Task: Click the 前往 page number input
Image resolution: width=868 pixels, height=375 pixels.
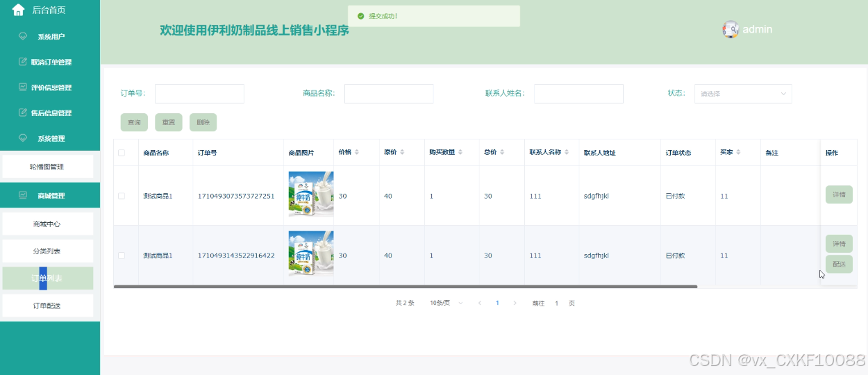Action: pyautogui.click(x=556, y=303)
